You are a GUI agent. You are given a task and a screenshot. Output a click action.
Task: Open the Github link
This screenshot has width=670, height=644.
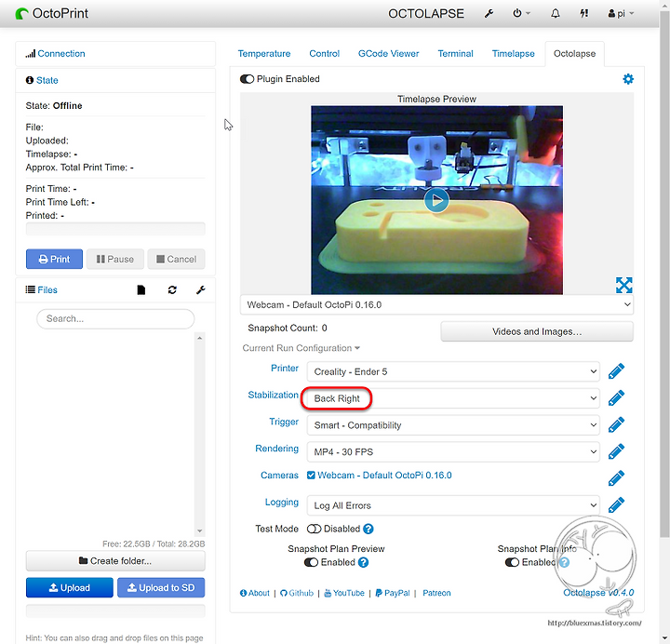tap(297, 593)
